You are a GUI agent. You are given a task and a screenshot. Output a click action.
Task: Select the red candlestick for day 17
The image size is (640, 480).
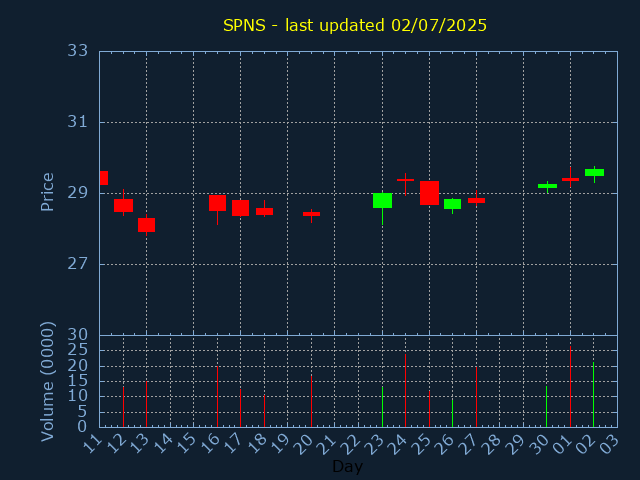click(240, 208)
